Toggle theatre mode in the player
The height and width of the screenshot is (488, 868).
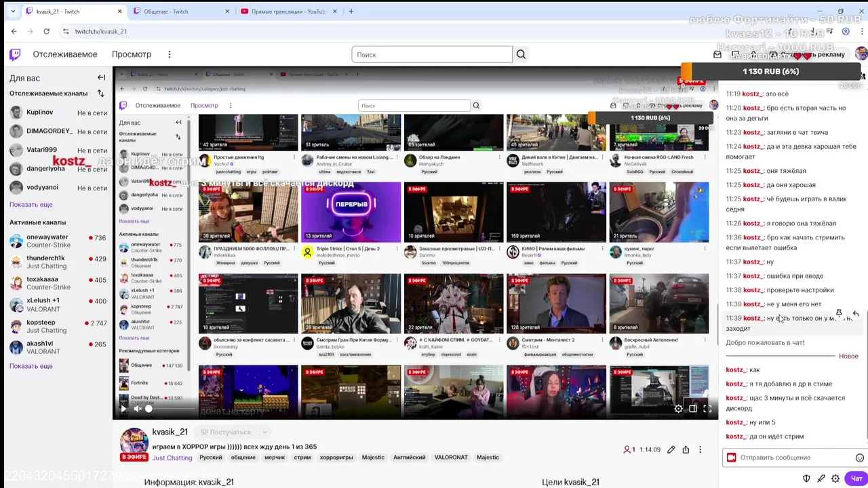coord(693,409)
